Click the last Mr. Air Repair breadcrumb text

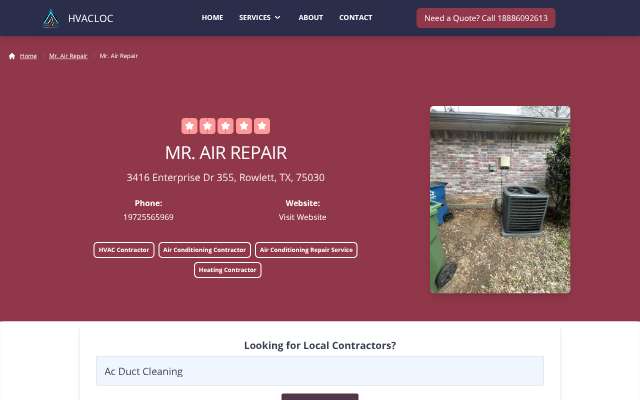point(119,56)
